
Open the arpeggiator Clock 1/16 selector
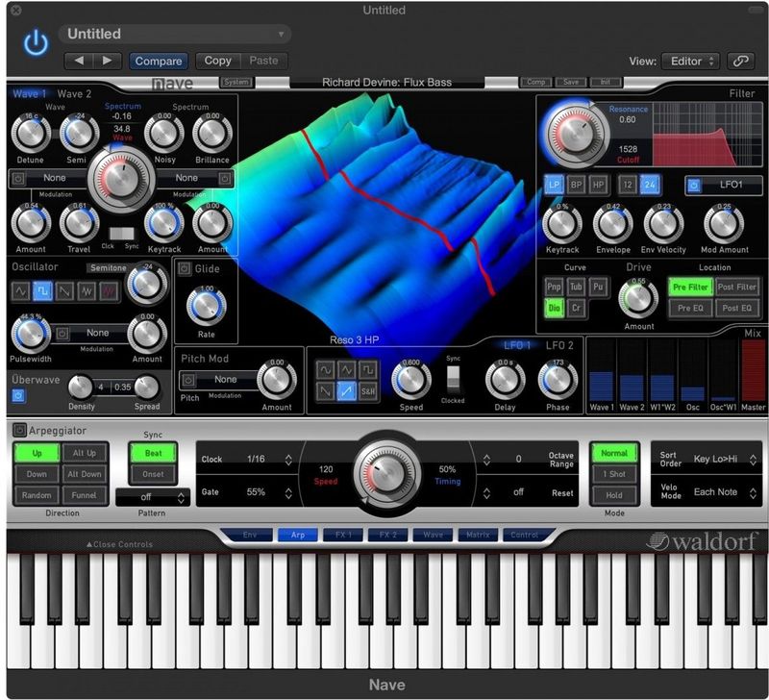pyautogui.click(x=247, y=460)
